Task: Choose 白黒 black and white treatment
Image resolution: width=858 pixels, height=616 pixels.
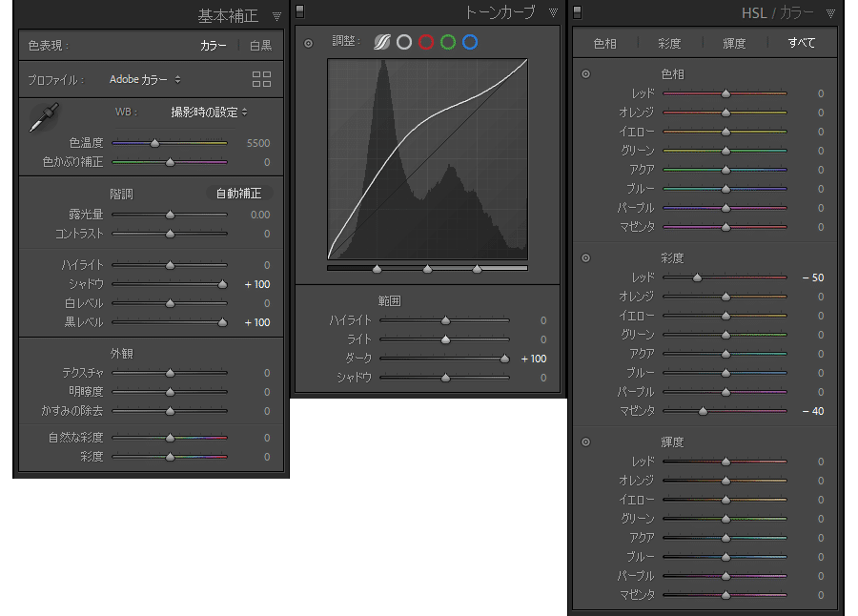Action: click(x=260, y=46)
